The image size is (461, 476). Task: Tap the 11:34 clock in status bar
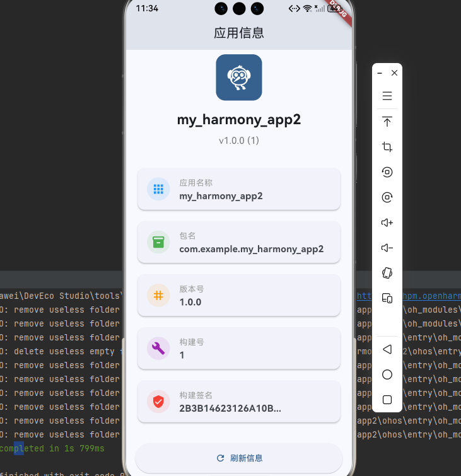tap(147, 8)
